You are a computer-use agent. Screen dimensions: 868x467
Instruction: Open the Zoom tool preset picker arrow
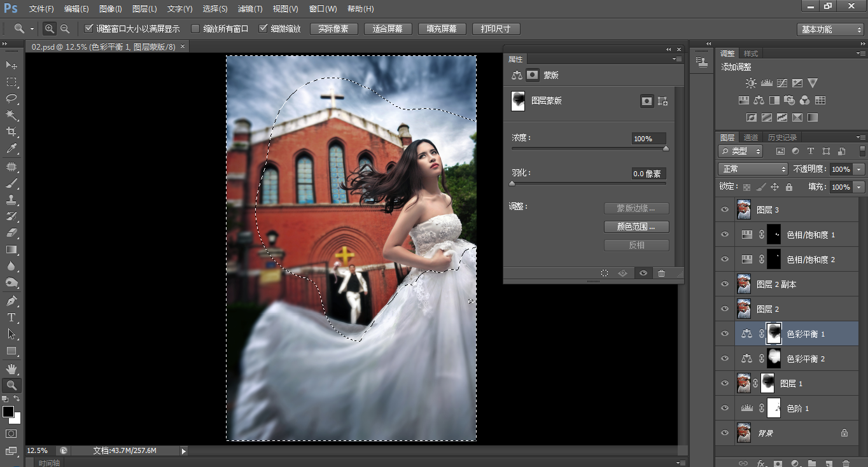pos(32,29)
